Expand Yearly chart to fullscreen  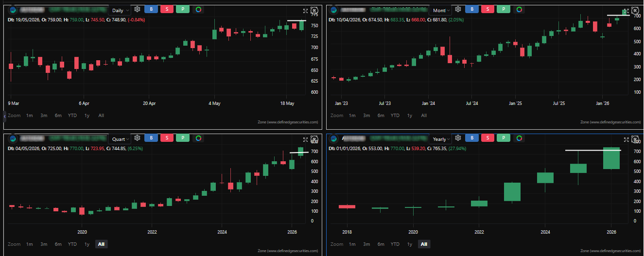coord(626,140)
